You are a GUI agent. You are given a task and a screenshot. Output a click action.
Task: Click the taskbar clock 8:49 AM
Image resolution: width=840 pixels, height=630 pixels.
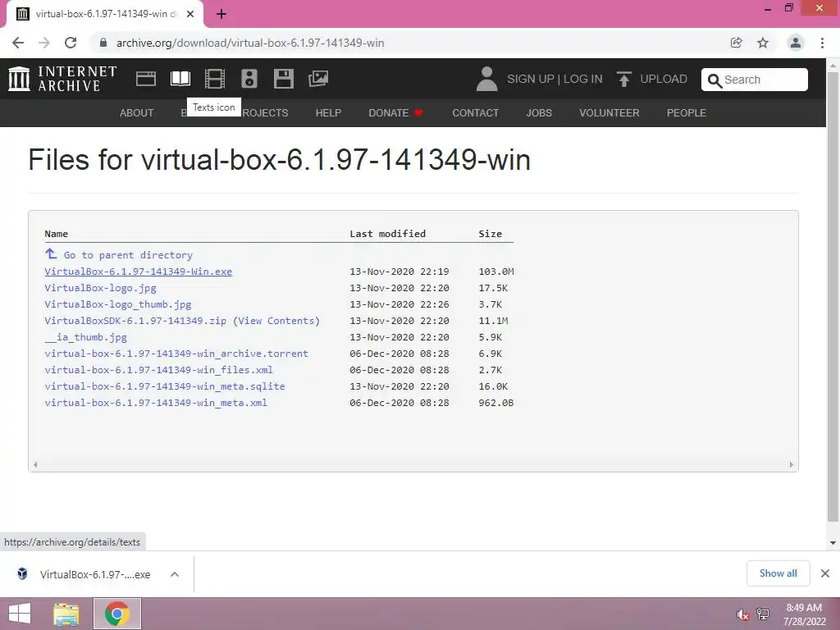point(804,608)
